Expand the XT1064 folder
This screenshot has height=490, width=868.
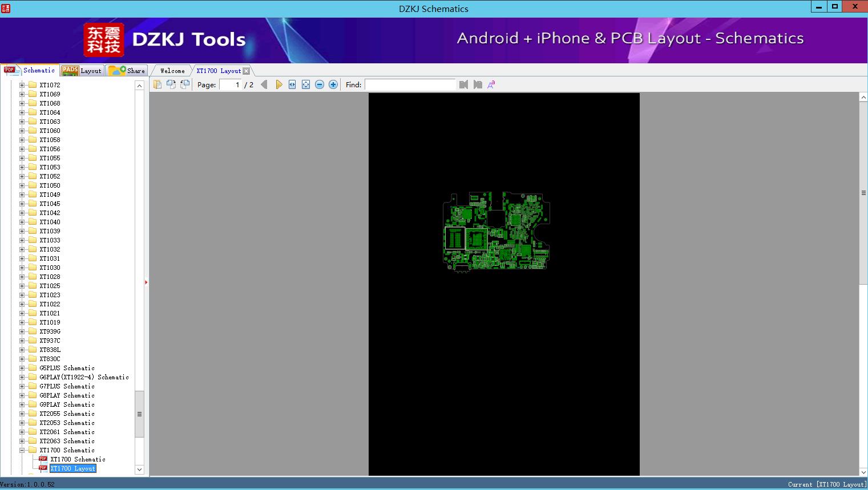pos(22,112)
